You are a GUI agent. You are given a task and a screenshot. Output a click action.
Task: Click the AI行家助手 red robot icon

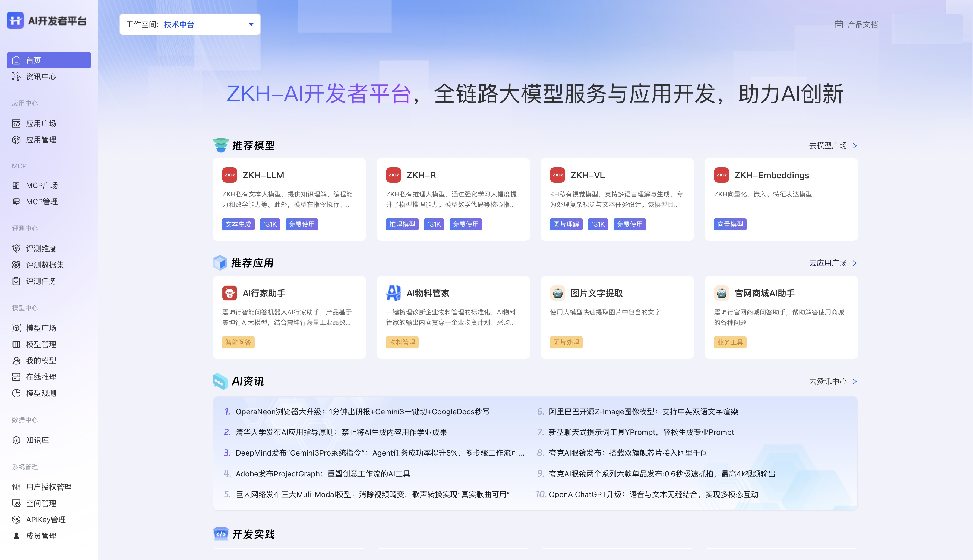[x=230, y=293]
